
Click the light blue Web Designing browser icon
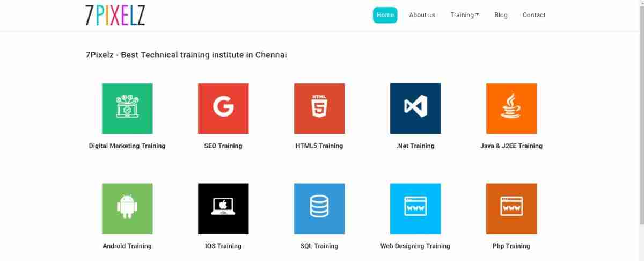[415, 209]
